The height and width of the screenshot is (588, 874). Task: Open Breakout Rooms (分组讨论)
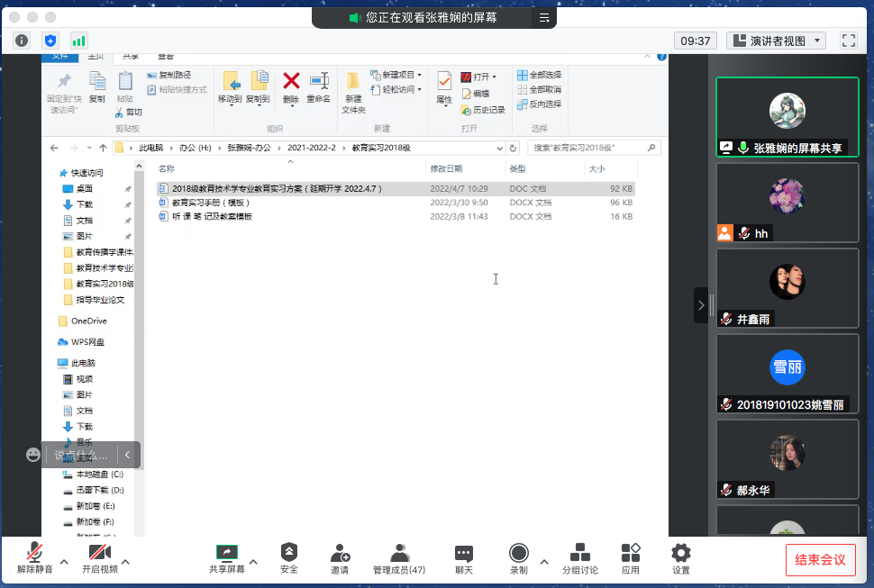coord(580,558)
